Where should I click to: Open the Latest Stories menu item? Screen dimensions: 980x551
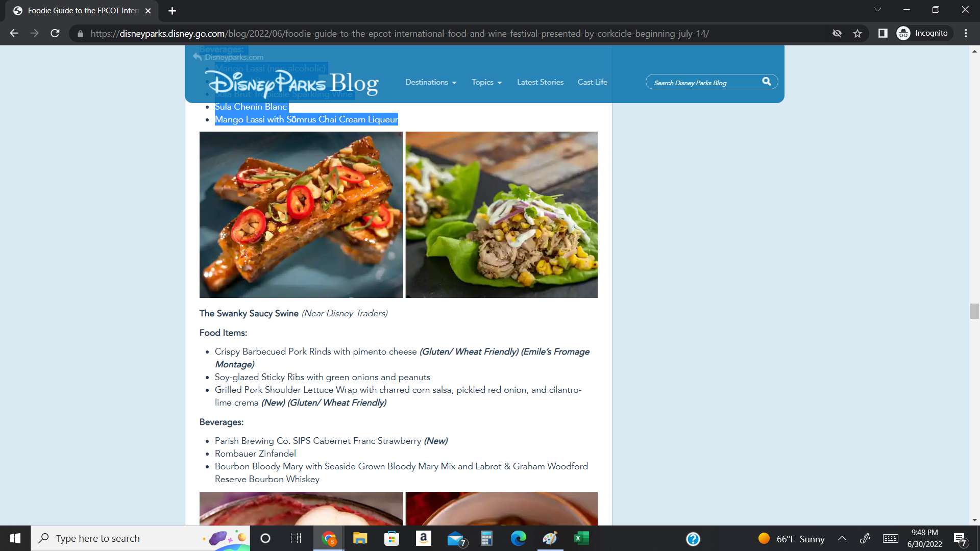540,82
